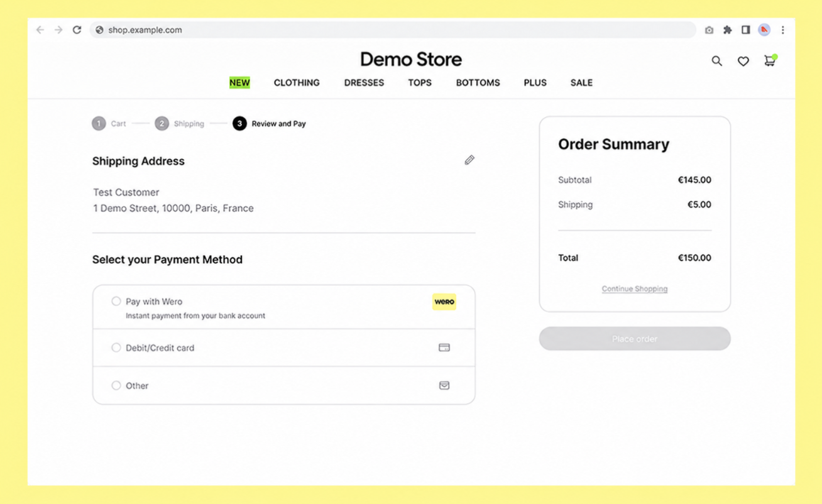
Task: Choose the Other payment radio button
Action: pos(116,385)
